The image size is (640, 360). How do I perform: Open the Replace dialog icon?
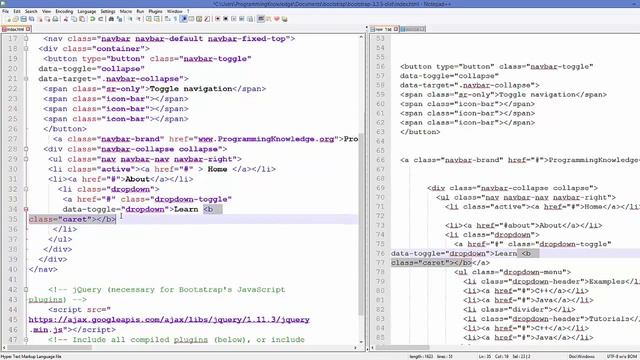[119, 19]
